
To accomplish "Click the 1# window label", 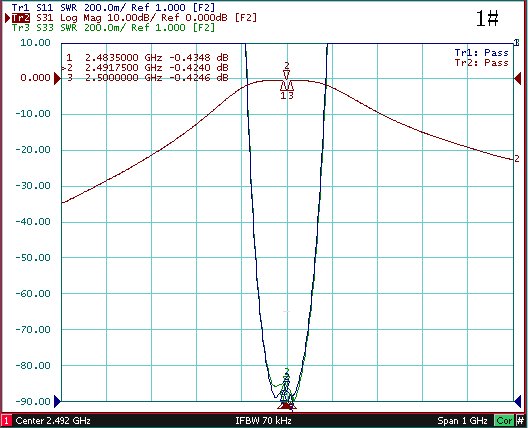I will (487, 19).
